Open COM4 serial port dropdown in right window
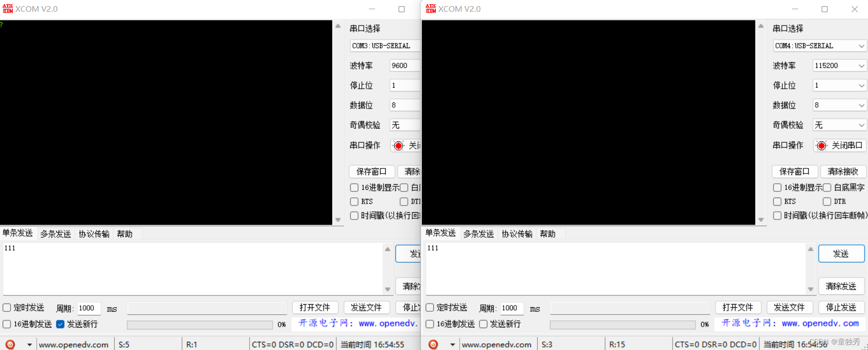Screen dimensions: 868x350 [x=820, y=46]
